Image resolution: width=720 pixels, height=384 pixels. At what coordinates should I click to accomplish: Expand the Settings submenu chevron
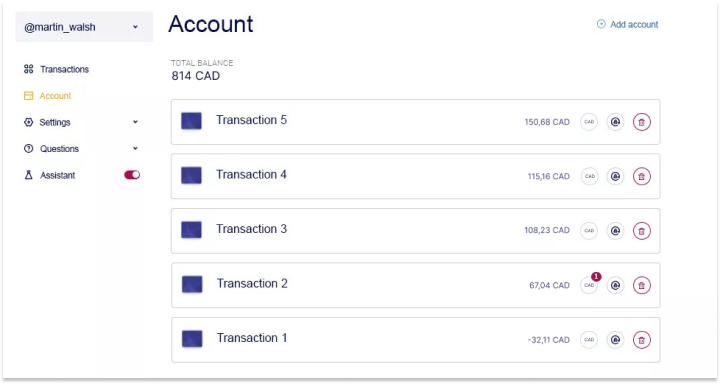pyautogui.click(x=135, y=122)
